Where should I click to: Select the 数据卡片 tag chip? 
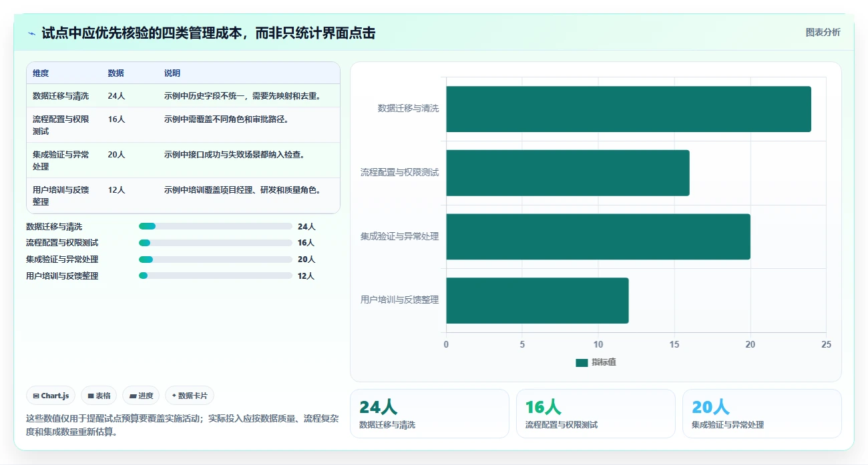[190, 396]
